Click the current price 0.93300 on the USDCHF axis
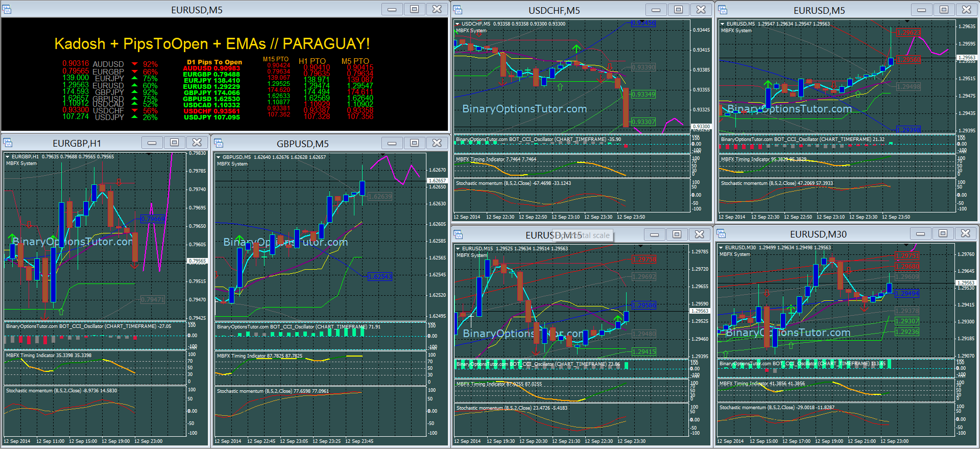980x449 pixels. pos(701,126)
